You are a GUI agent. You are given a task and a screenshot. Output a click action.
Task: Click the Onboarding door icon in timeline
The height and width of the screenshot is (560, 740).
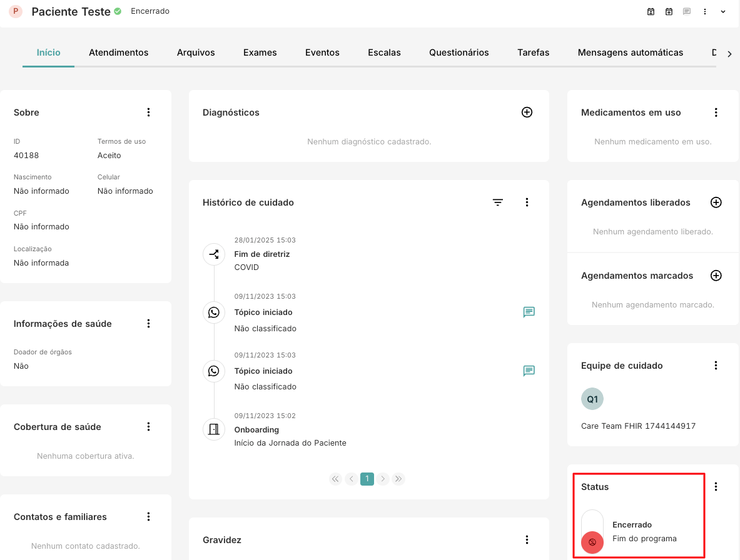coord(214,429)
